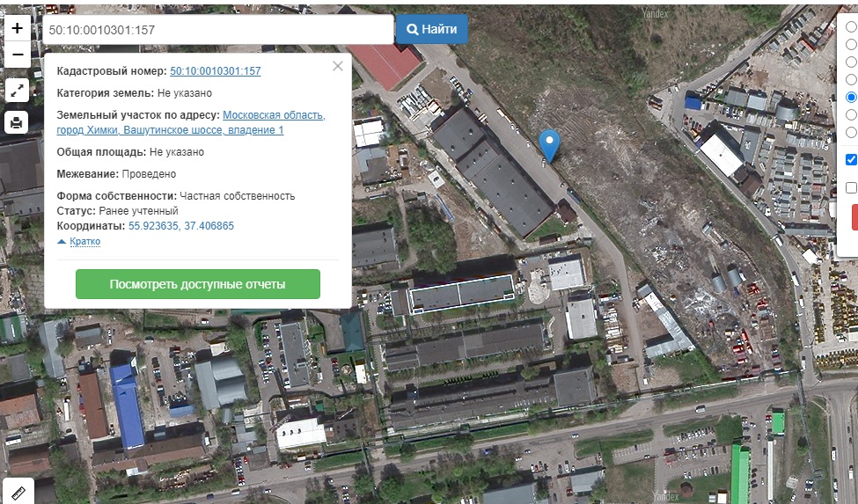Focus the cadastral number search field
The image size is (858, 504).
click(216, 29)
